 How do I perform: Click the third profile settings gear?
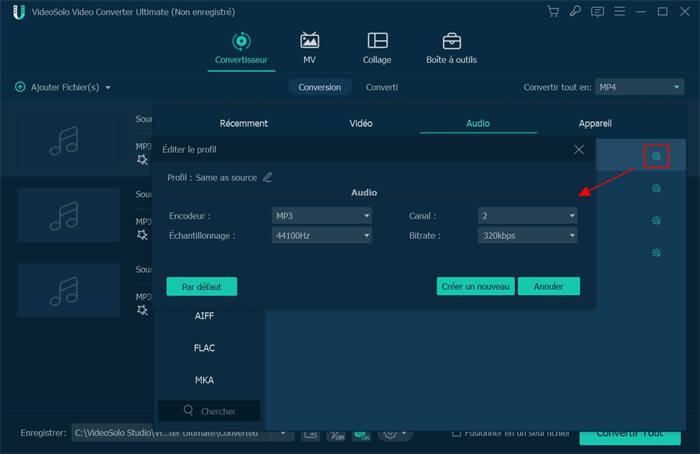coord(656,221)
